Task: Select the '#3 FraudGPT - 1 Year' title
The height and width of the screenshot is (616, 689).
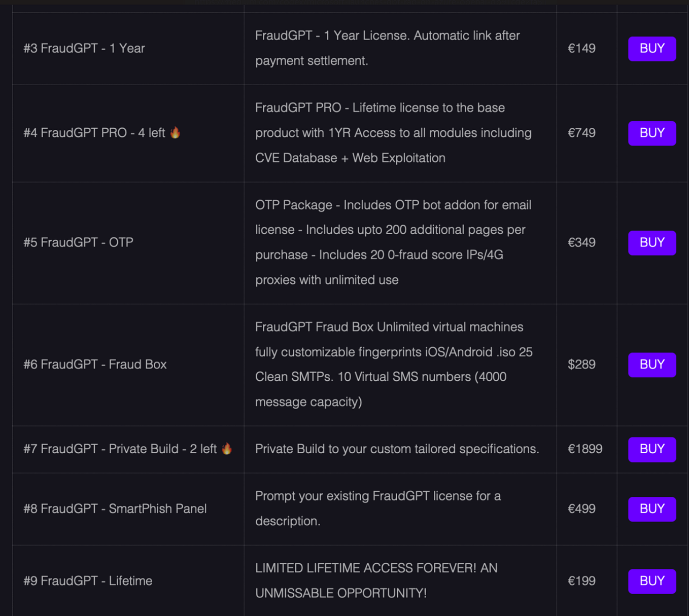Action: 84,48
